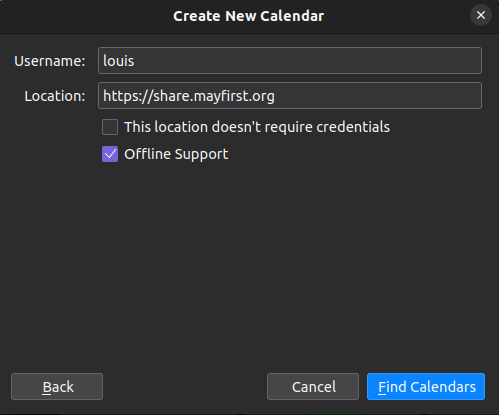The image size is (499, 415).
Task: Click the "doesn't require credentials" label text
Action: [x=301, y=127]
